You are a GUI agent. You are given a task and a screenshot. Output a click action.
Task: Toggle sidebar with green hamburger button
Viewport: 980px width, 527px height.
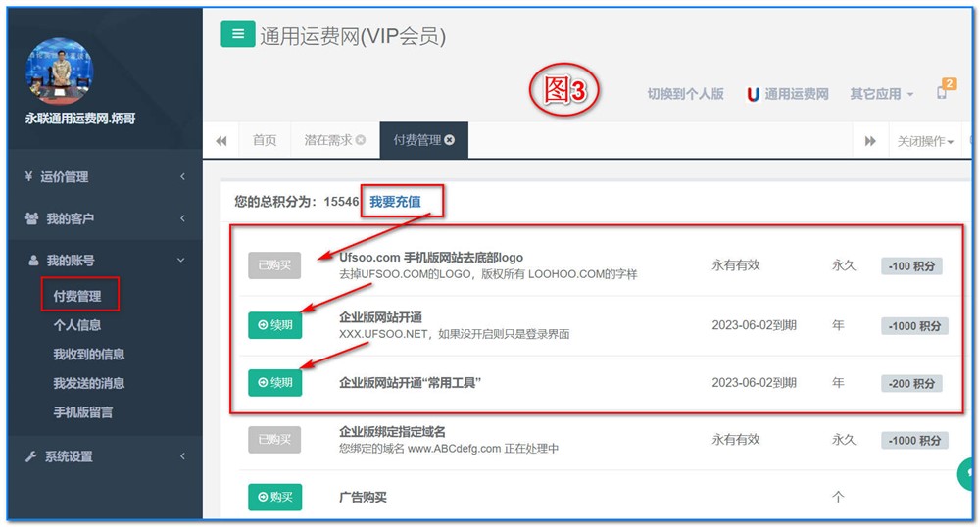tap(237, 33)
